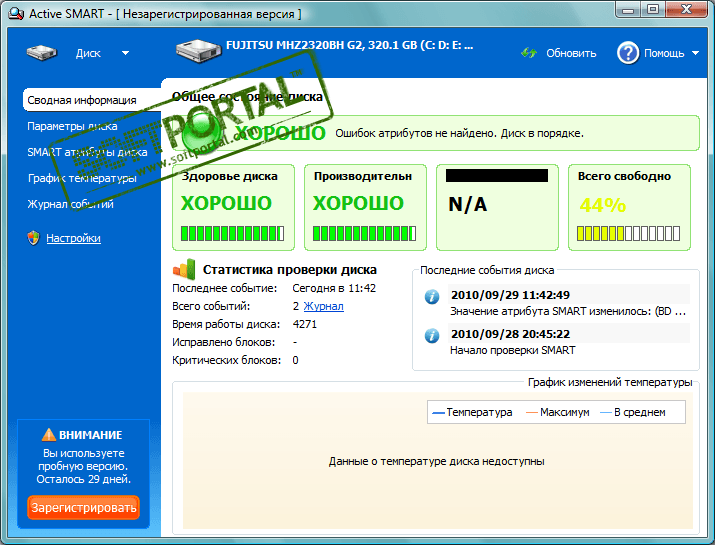The width and height of the screenshot is (715, 545).
Task: Click the Здоровье диска progress bar
Action: [233, 234]
